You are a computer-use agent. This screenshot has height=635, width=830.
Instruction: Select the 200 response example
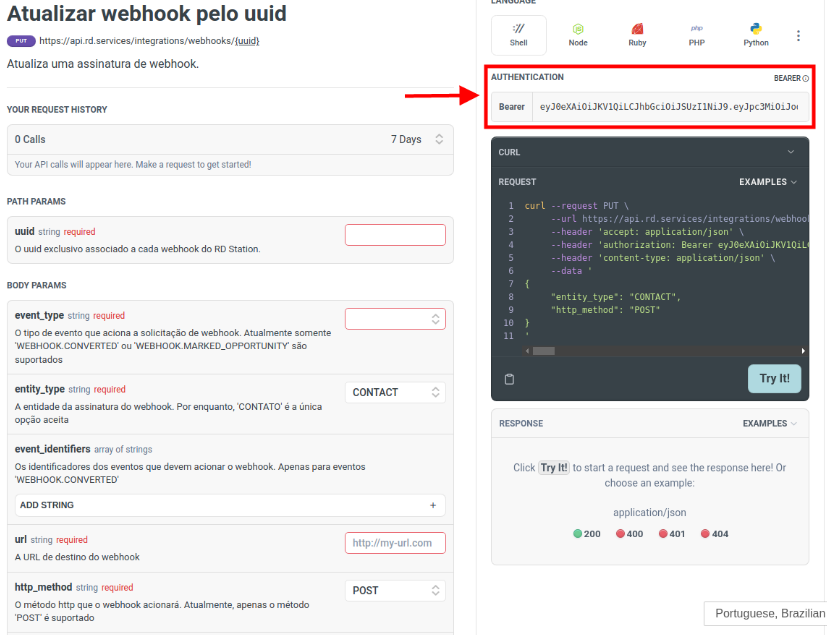(587, 534)
